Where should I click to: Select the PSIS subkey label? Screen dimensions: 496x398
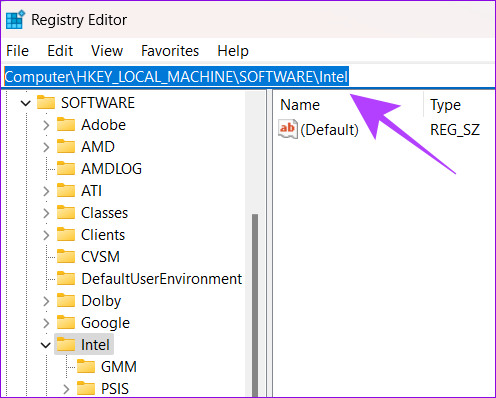click(x=115, y=389)
